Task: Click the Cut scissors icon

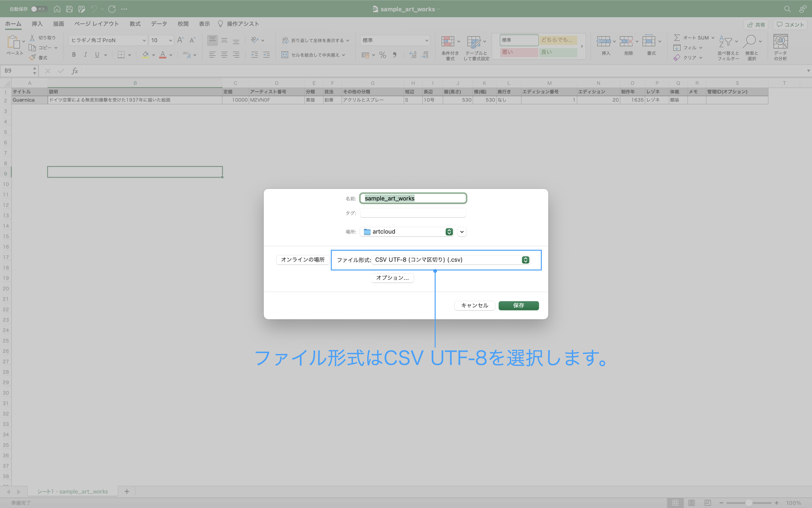Action: pos(32,38)
